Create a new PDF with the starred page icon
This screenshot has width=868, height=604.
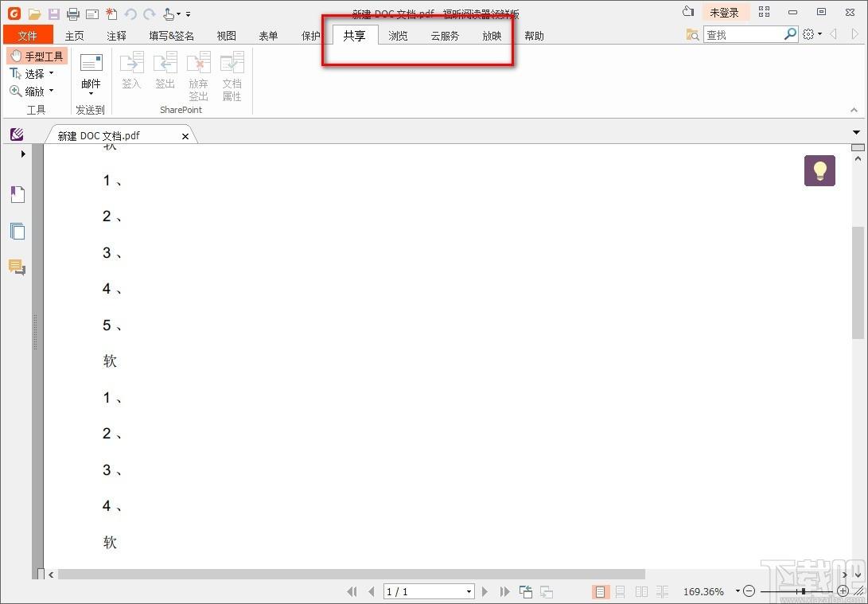pyautogui.click(x=111, y=14)
